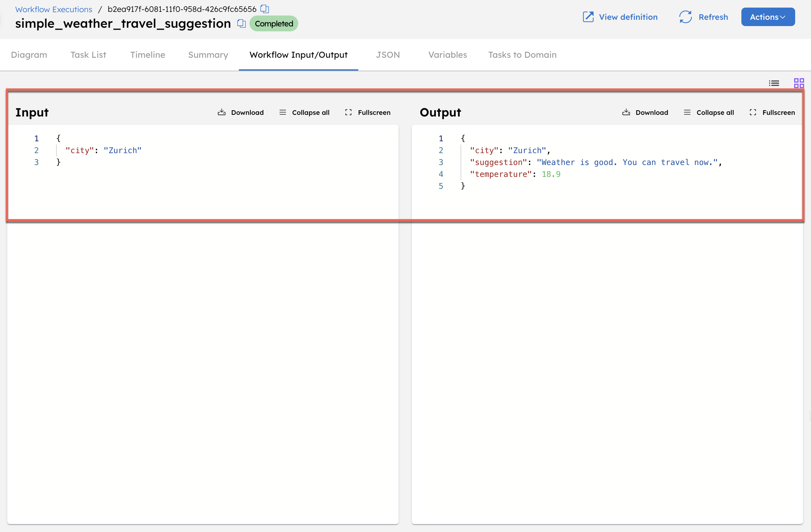
Task: Collapse all Input JSON via label
Action: 310,113
